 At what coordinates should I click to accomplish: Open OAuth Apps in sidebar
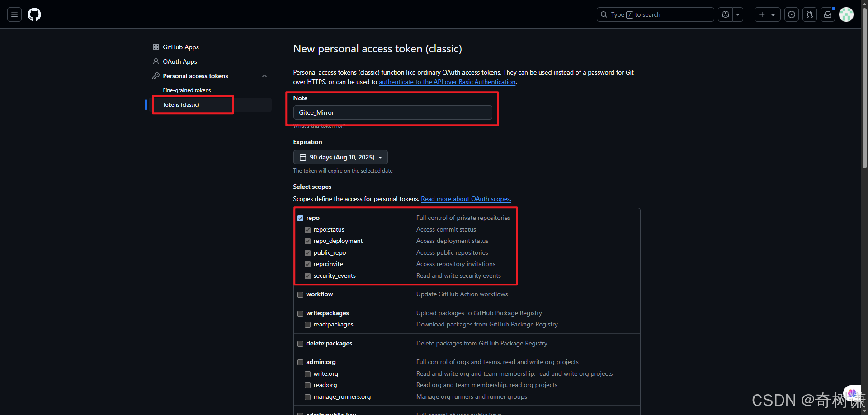[x=180, y=61]
